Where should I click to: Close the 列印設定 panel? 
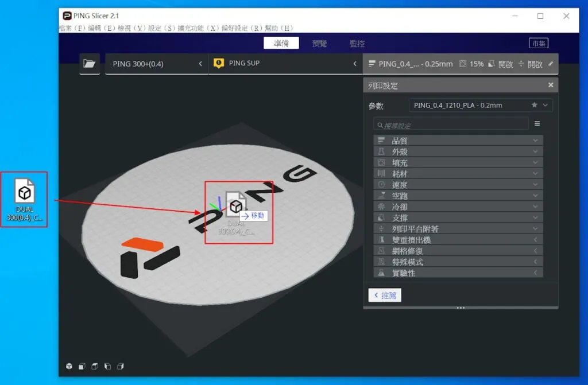(551, 85)
